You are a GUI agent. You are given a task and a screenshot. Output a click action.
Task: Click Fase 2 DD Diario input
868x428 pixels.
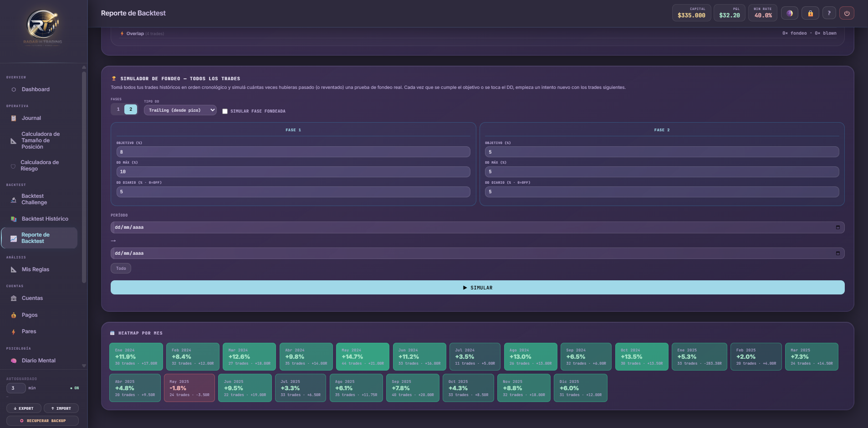(x=662, y=192)
